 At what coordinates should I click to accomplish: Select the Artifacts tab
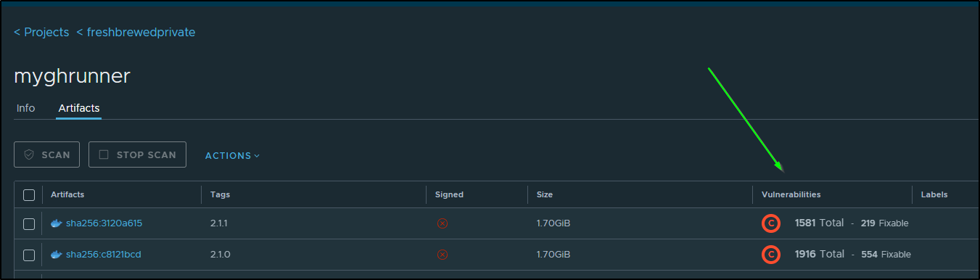pos(79,108)
